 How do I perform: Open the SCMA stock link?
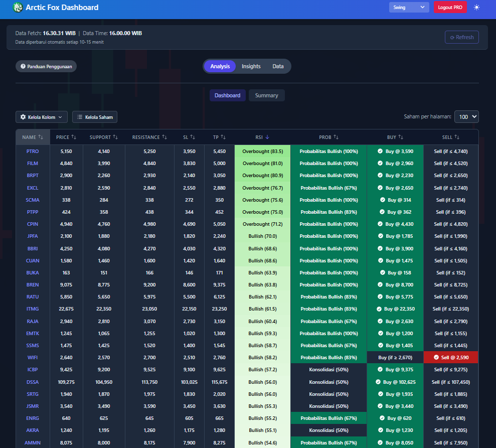(x=33, y=200)
